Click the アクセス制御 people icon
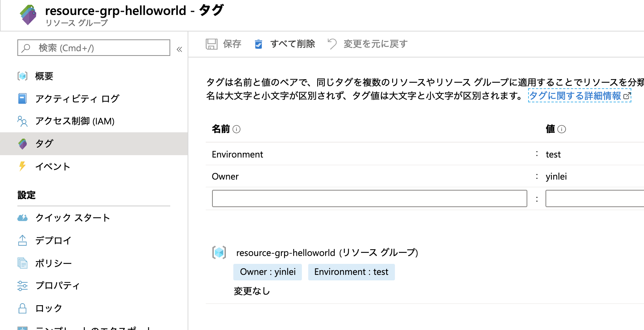Screen dimensions: 644x330 22,121
